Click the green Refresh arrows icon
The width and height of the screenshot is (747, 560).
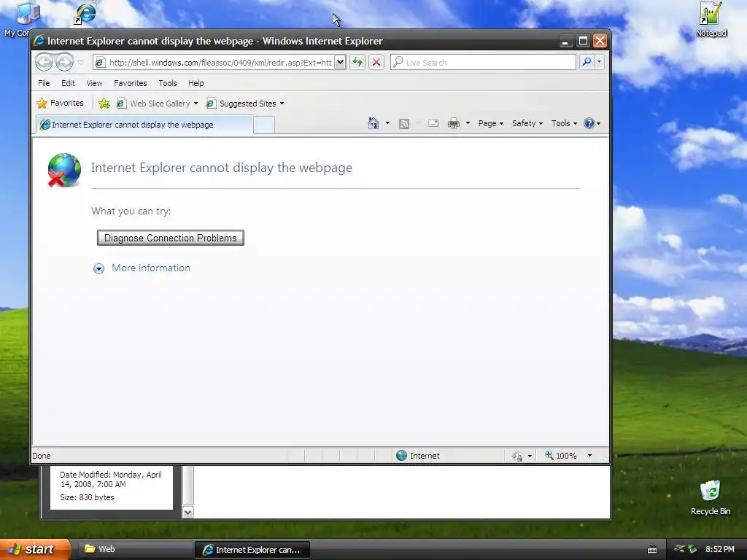(357, 63)
